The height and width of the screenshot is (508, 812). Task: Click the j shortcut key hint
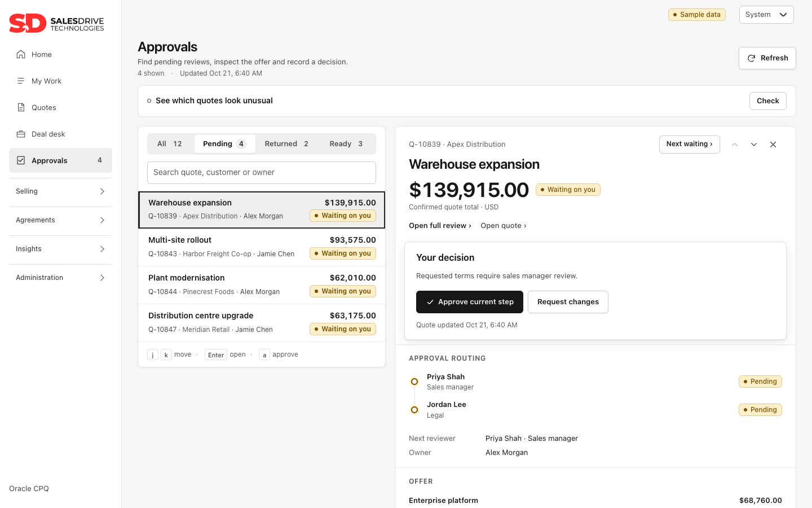click(x=153, y=355)
